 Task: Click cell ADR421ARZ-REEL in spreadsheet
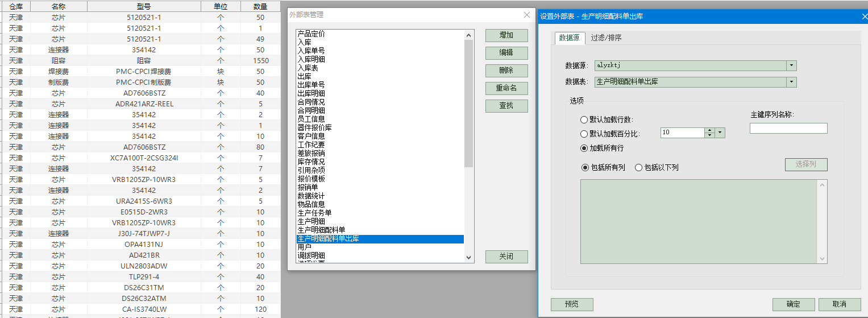click(x=144, y=104)
